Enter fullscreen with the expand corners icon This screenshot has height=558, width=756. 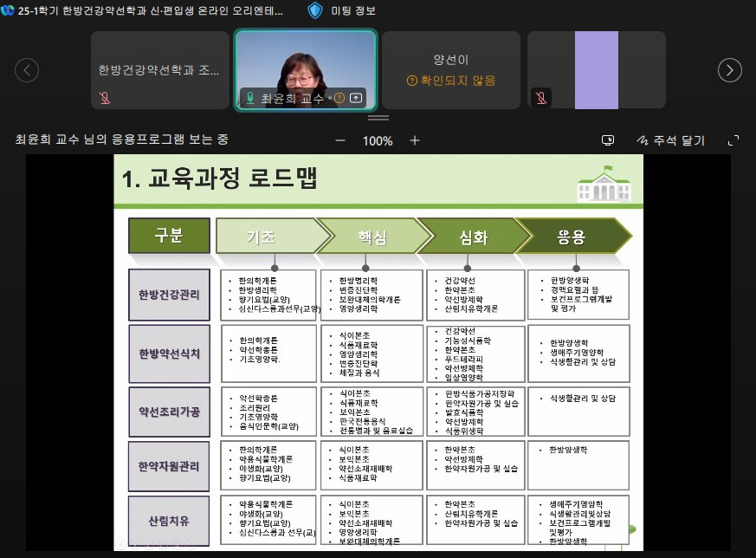tap(735, 139)
